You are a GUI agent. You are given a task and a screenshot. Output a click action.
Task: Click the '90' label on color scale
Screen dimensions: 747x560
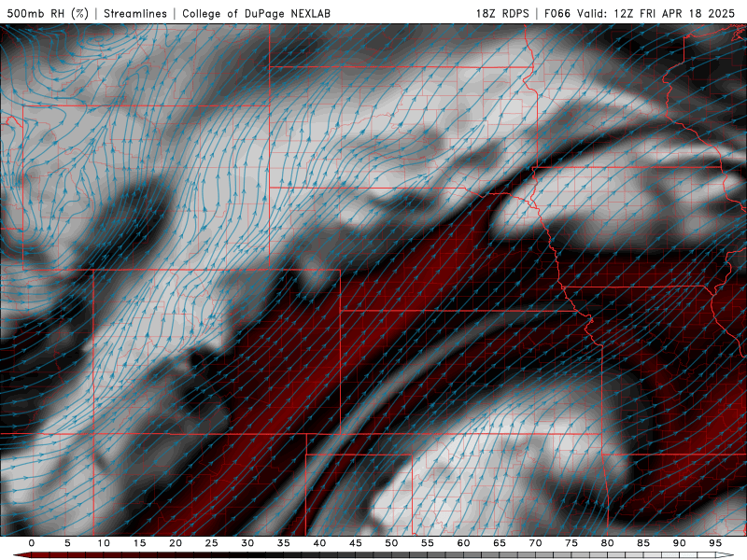tap(679, 543)
